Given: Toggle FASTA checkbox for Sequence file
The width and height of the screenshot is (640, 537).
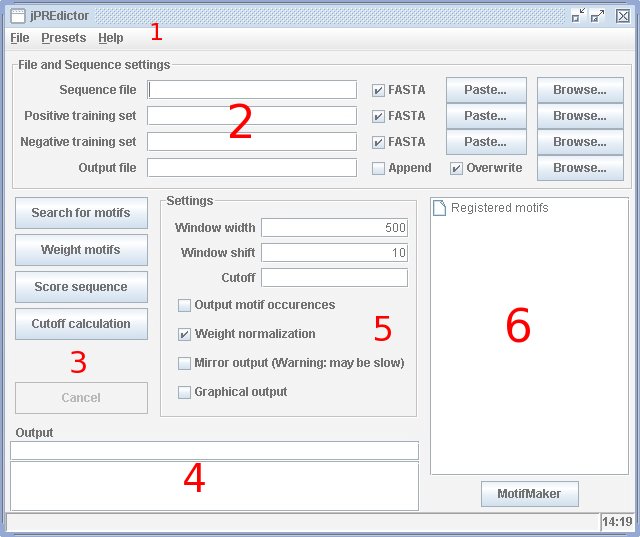Looking at the screenshot, I should (x=378, y=90).
